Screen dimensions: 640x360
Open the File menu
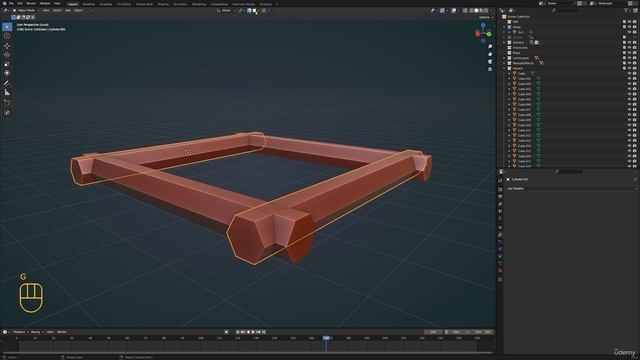[x=11, y=3]
